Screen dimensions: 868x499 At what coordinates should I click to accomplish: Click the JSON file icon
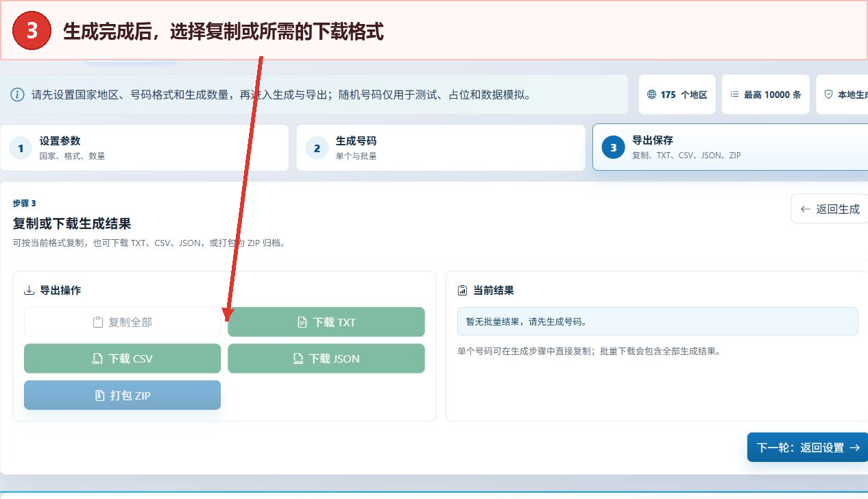(x=298, y=358)
